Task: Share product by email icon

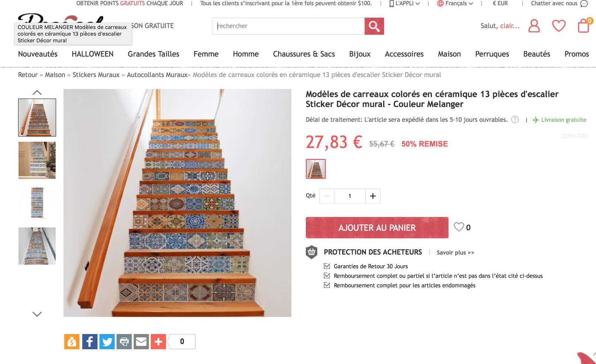Action: click(x=141, y=342)
